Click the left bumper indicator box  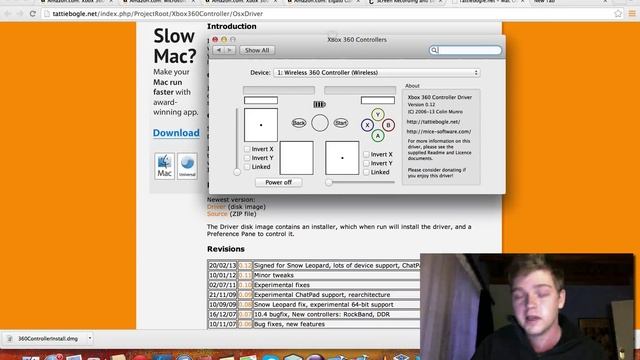click(x=261, y=100)
